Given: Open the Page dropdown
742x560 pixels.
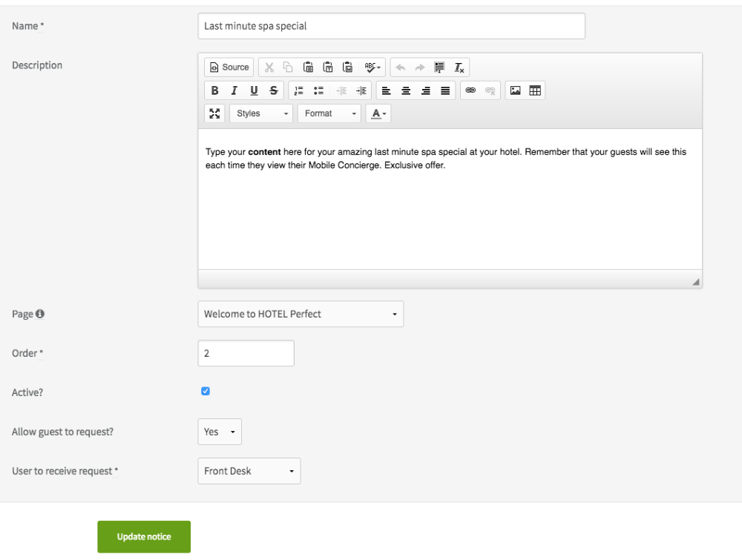Looking at the screenshot, I should tap(301, 314).
